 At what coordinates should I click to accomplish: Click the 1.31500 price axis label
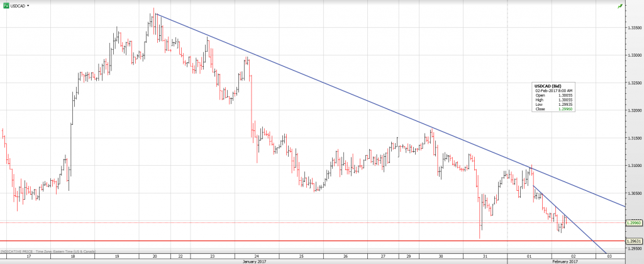[633, 137]
